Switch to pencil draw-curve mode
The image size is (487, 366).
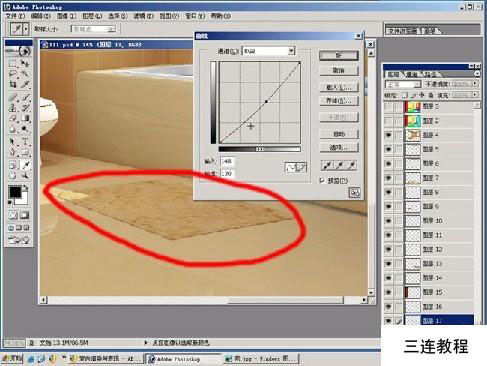coord(301,167)
